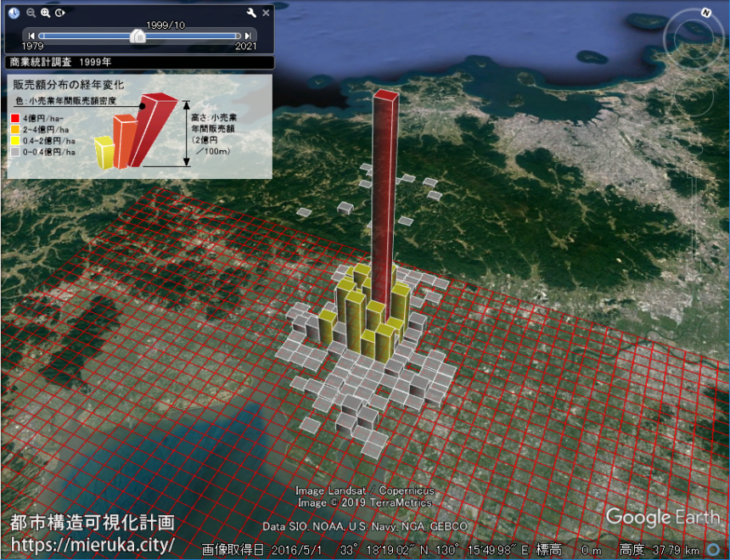Click the red 4億円/ha legend swatch
This screenshot has width=730, height=560.
pyautogui.click(x=14, y=119)
